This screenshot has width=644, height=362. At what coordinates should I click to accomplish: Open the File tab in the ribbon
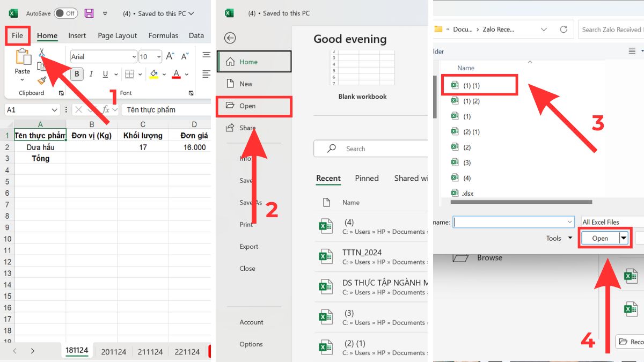pyautogui.click(x=18, y=35)
